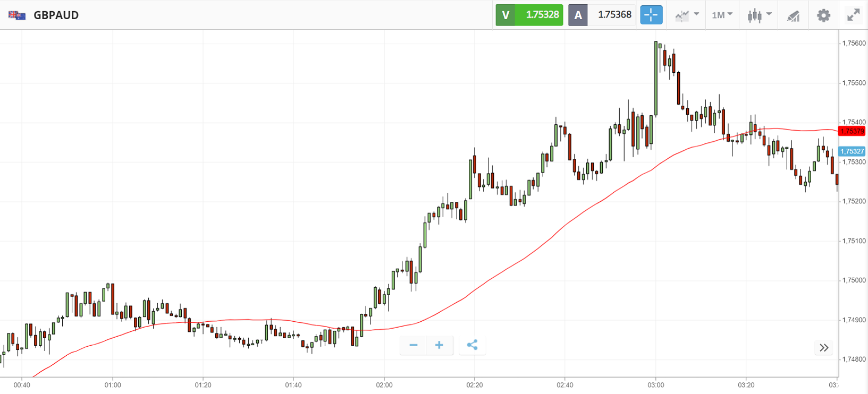Click the GBPAUD flag pair icon
The height and width of the screenshot is (394, 868).
[17, 15]
